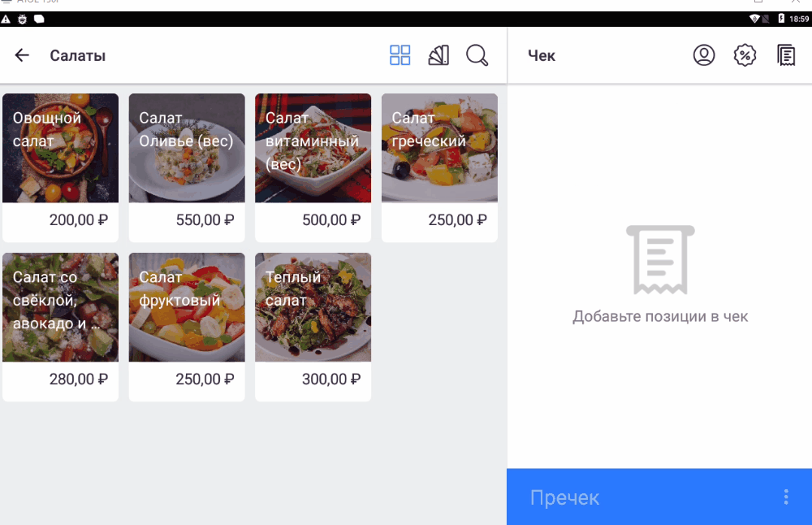Click the battery icon in status bar
This screenshot has width=812, height=525.
click(781, 20)
